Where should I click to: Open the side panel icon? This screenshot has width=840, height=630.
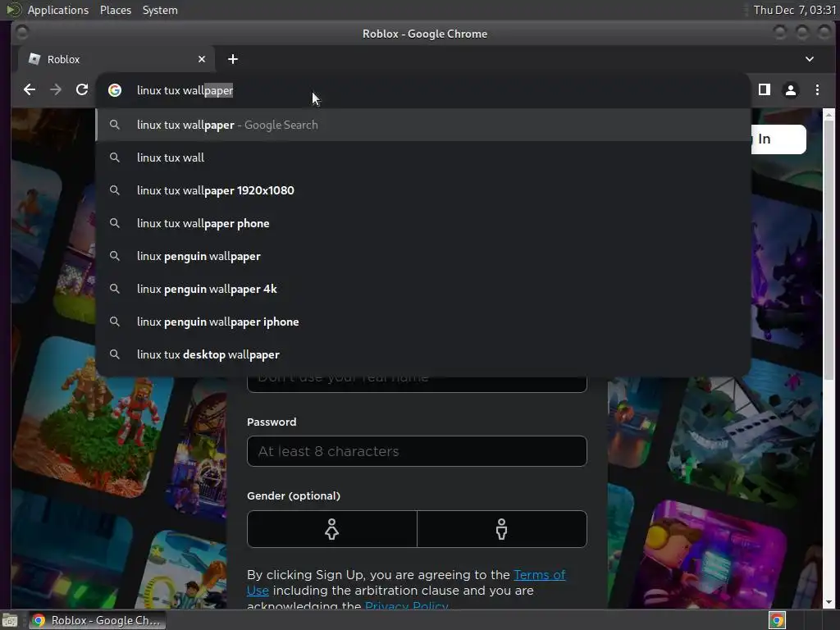(765, 90)
